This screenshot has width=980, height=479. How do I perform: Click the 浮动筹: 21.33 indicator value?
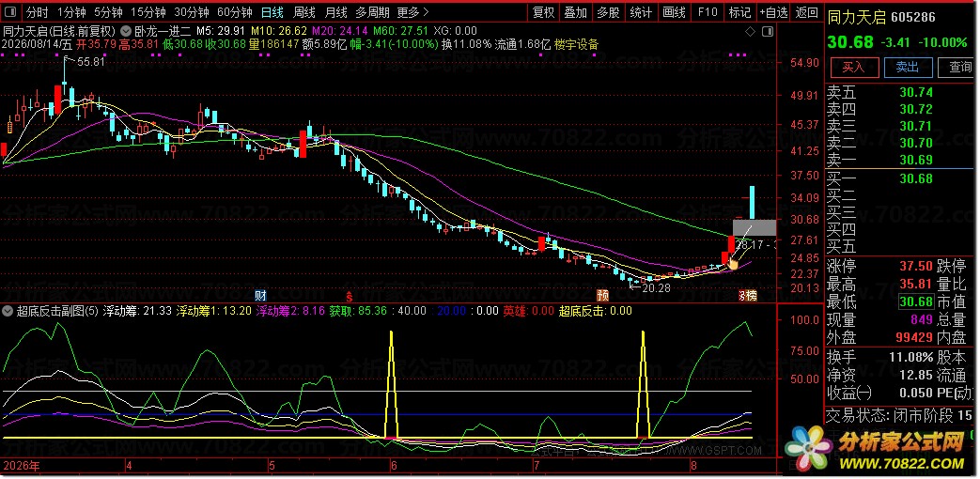137,310
